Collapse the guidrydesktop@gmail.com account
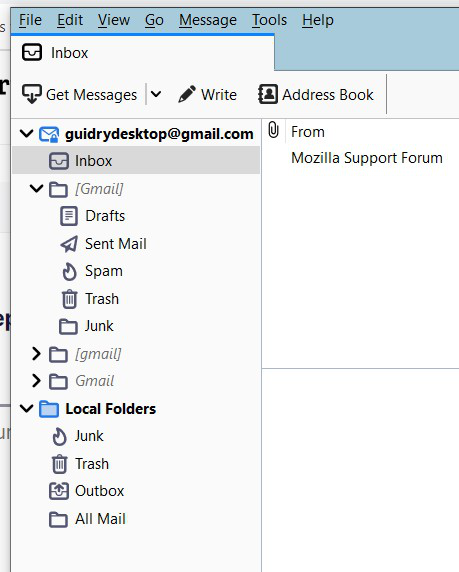 point(27,134)
